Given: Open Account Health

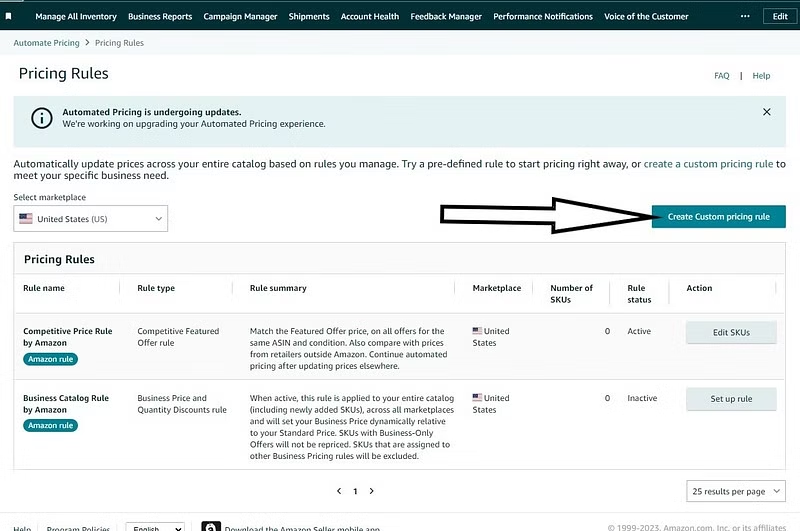Looking at the screenshot, I should 370,16.
